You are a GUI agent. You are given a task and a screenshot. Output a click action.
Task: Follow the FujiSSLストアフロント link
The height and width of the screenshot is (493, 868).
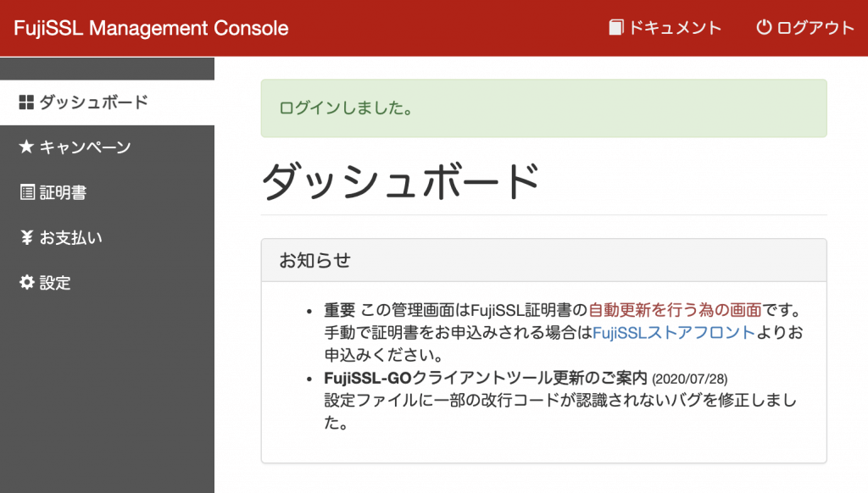pyautogui.click(x=674, y=333)
